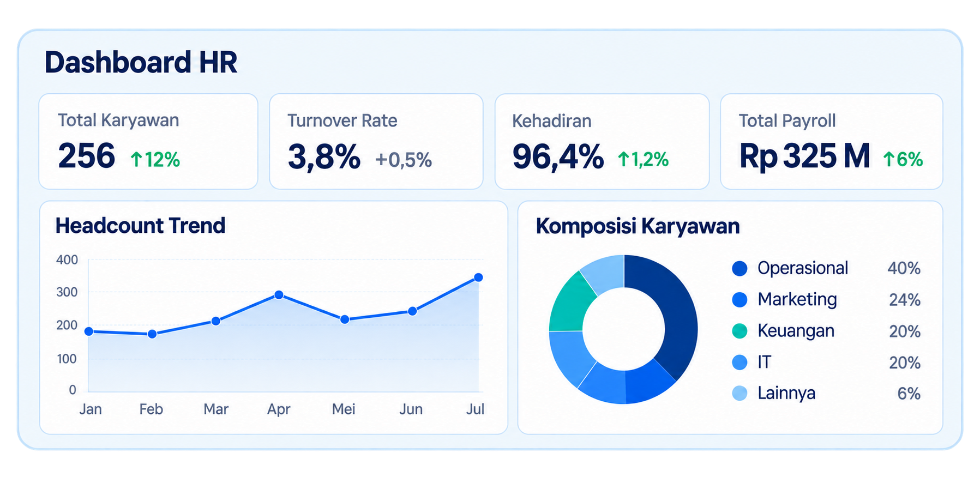
Task: Click the Operasional legend color dot
Action: pos(739,268)
